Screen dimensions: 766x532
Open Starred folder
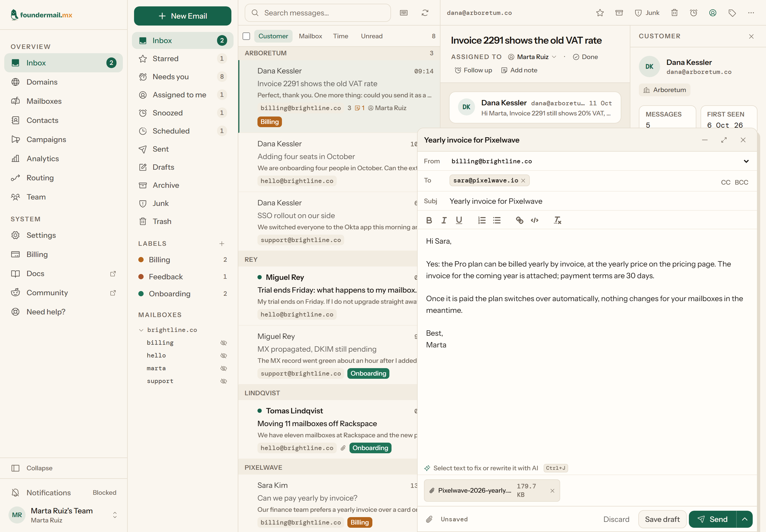183,59
